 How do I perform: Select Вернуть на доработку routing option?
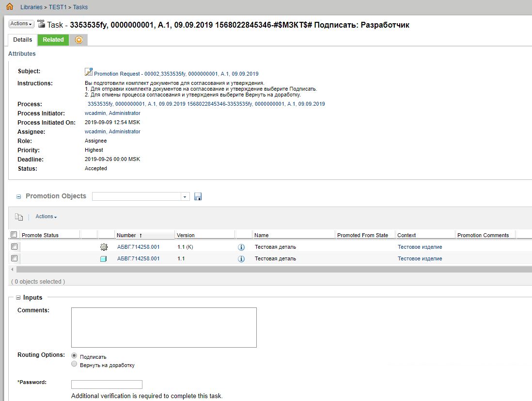tap(75, 363)
